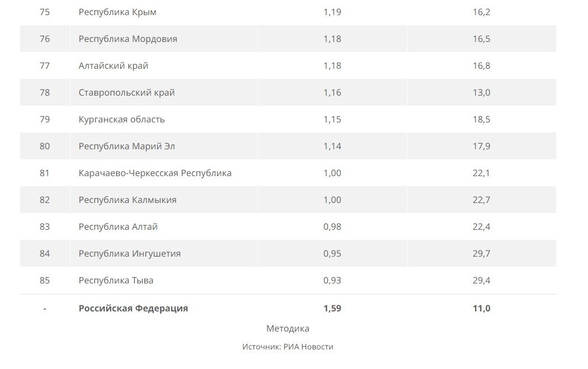Select the Республика Алтай row name

118,226
